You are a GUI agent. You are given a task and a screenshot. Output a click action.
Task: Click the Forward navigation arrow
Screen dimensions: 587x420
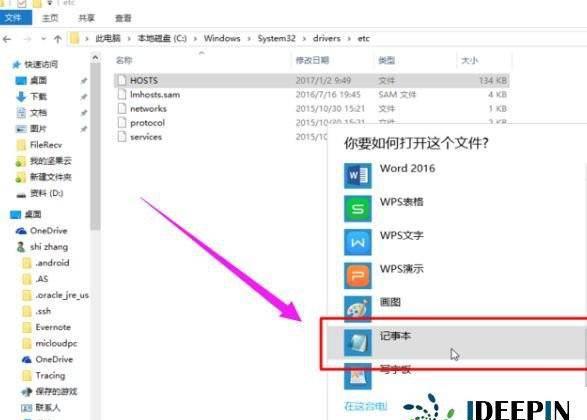[x=27, y=39]
